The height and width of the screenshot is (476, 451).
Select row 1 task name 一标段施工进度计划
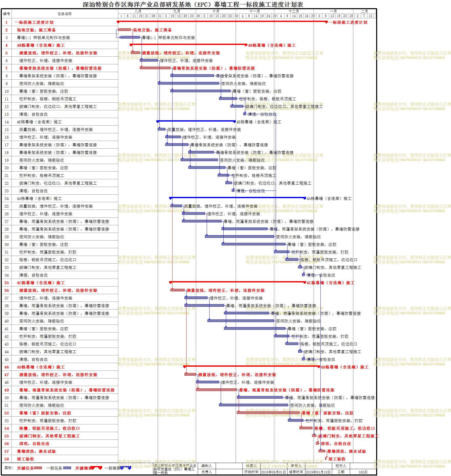click(x=34, y=22)
